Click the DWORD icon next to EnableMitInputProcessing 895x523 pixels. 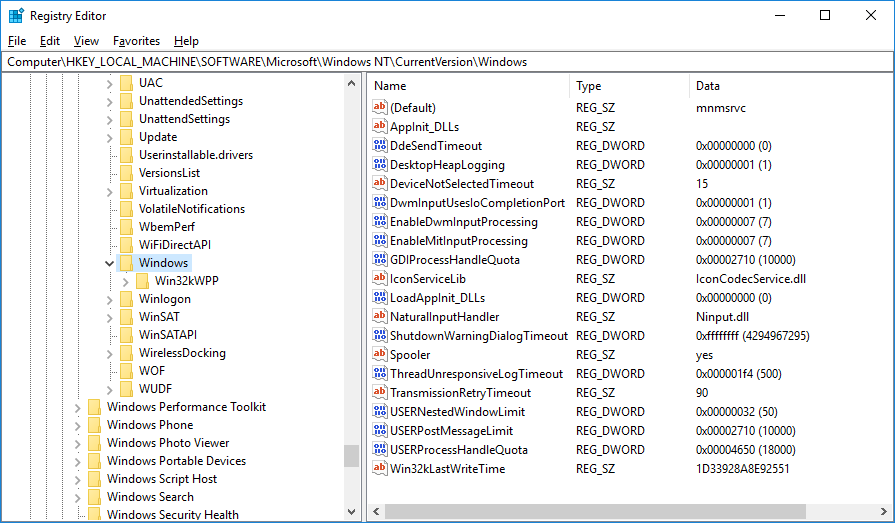coord(380,240)
